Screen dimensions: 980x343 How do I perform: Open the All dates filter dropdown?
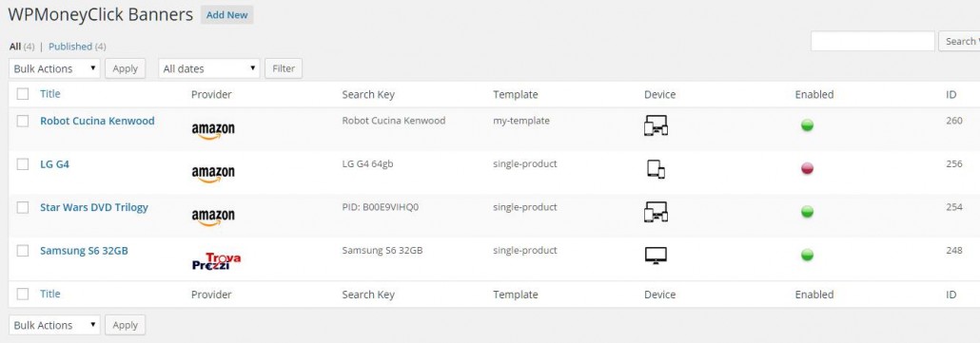coord(208,68)
